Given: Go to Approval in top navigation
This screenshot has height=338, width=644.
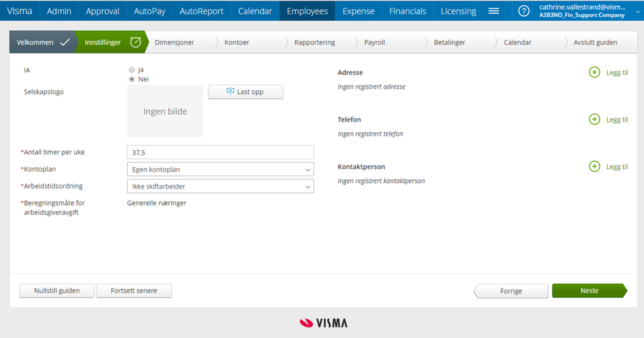Looking at the screenshot, I should point(102,11).
